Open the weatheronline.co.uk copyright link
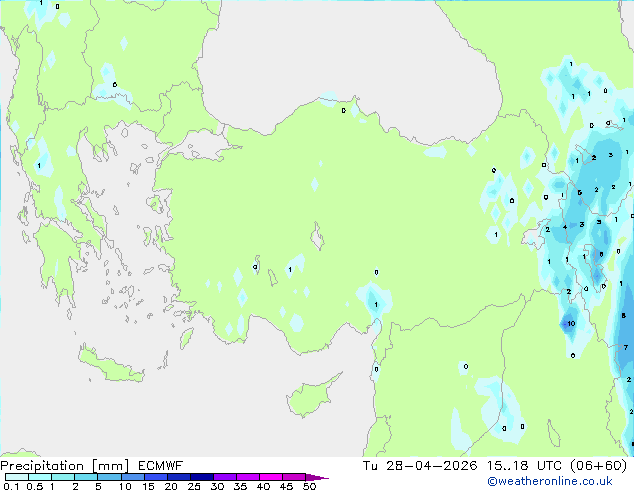Screen dimensions: 634x490 [550, 481]
